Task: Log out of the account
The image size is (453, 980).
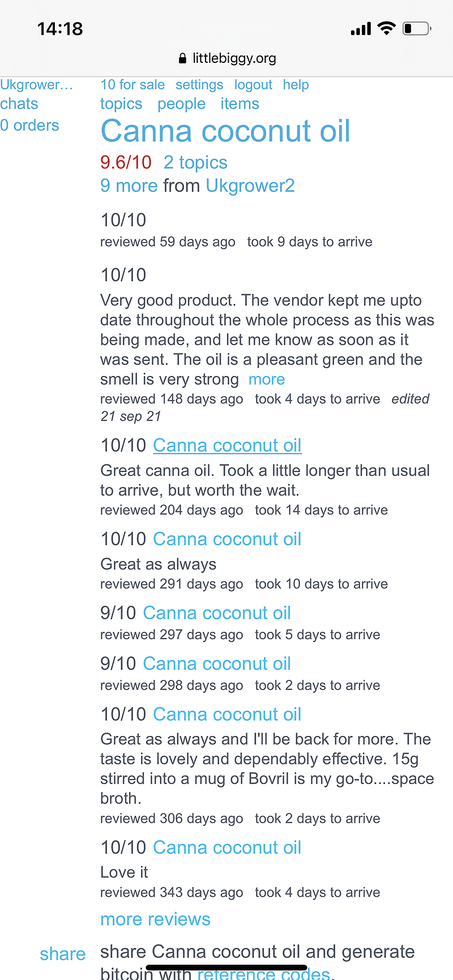Action: (253, 85)
